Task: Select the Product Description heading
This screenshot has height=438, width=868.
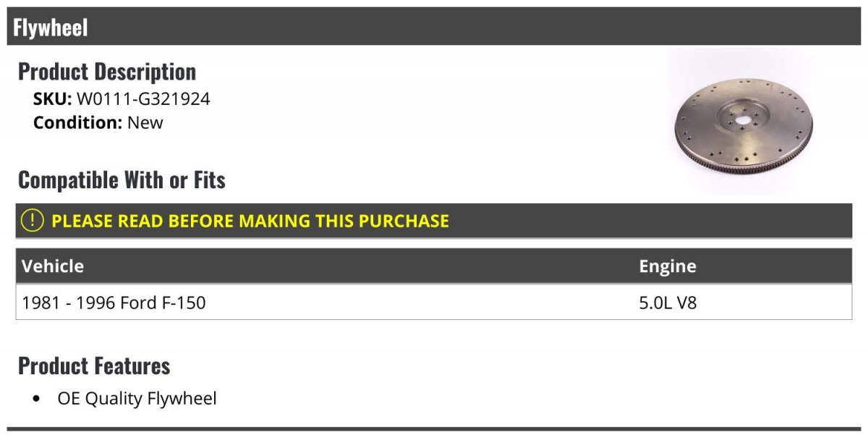Action: [x=107, y=72]
